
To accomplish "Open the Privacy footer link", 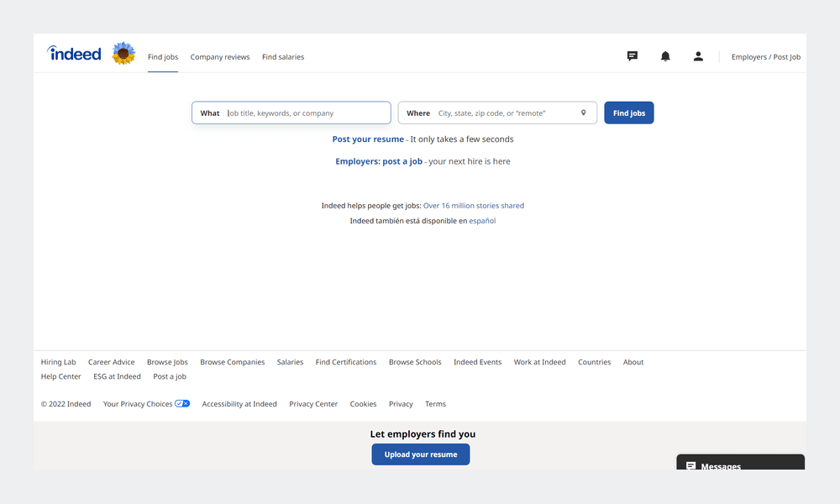I will [401, 404].
